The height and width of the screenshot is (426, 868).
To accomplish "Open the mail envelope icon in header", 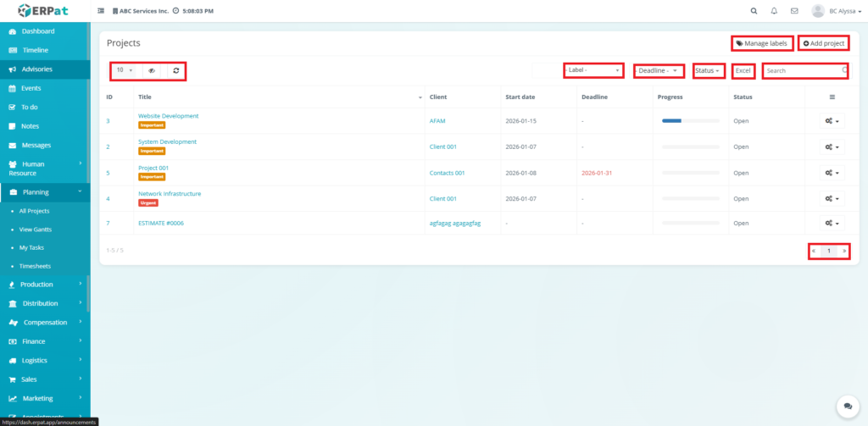I will [x=794, y=11].
